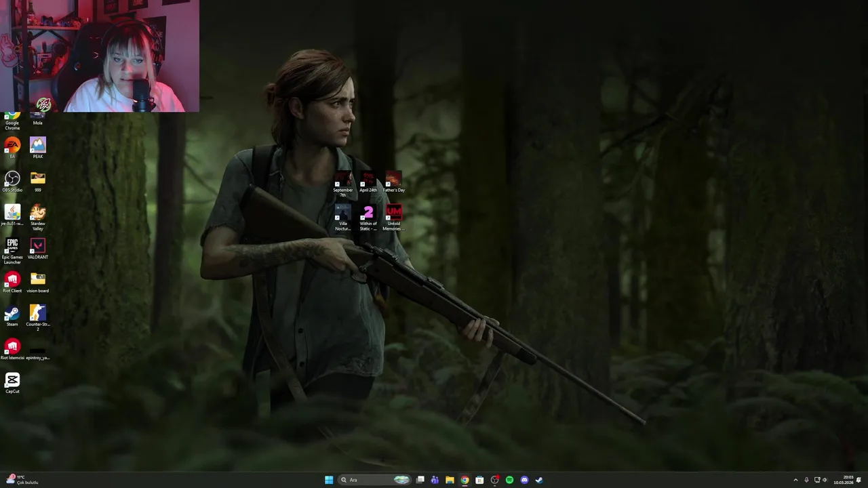Open the Windows Start menu
The width and height of the screenshot is (868, 488).
pos(329,480)
